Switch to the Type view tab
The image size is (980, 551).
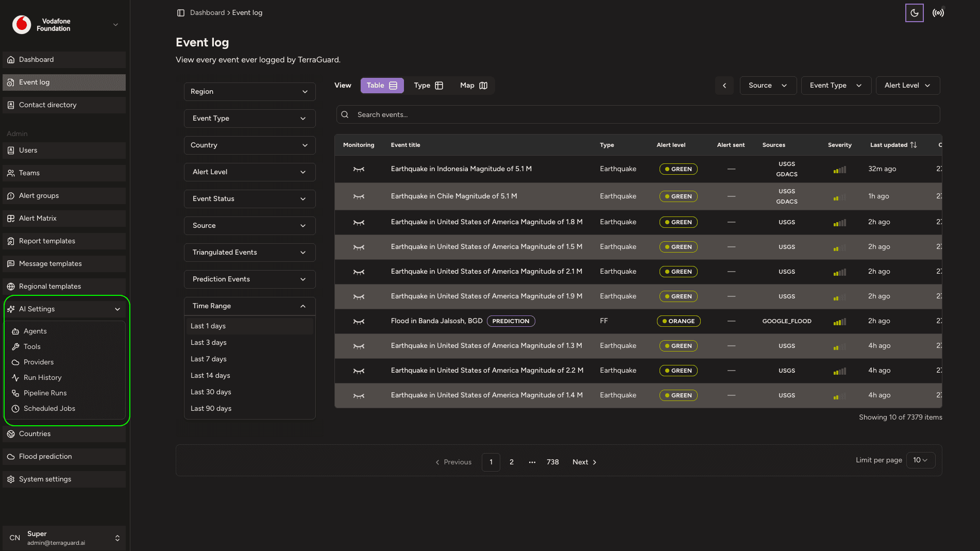[x=428, y=86]
